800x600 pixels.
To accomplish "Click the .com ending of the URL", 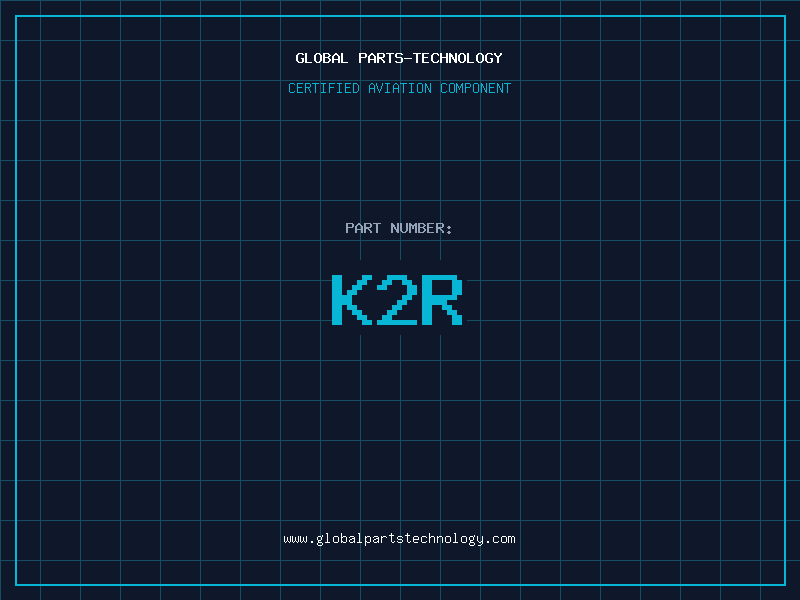I will coord(500,538).
